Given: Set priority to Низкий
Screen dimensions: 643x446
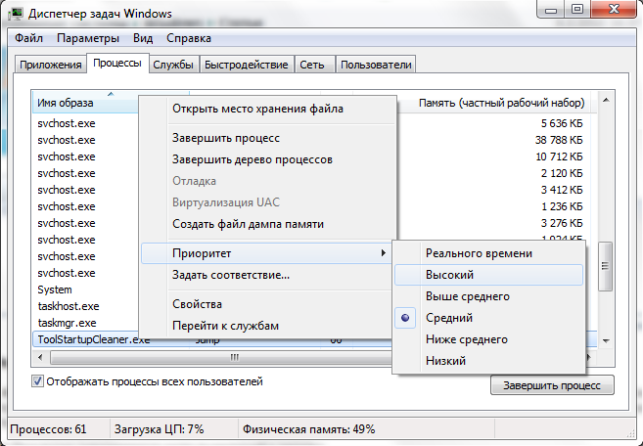Looking at the screenshot, I should tap(488, 361).
